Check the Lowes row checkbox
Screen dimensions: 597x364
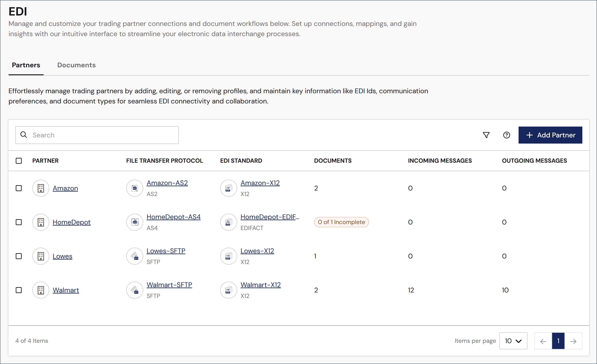19,256
